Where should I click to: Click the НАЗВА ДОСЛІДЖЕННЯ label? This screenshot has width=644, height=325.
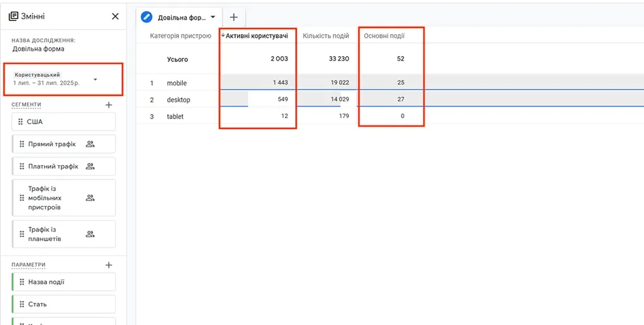tap(44, 40)
